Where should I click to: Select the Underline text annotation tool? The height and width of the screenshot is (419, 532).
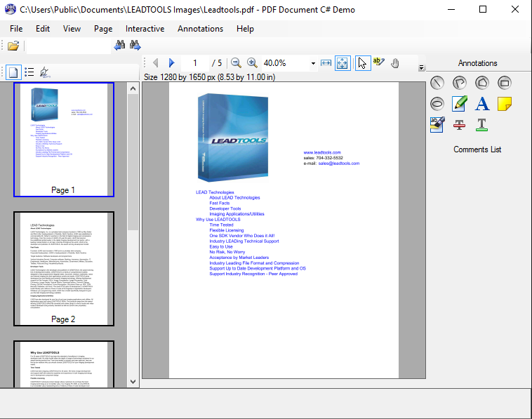pyautogui.click(x=481, y=125)
